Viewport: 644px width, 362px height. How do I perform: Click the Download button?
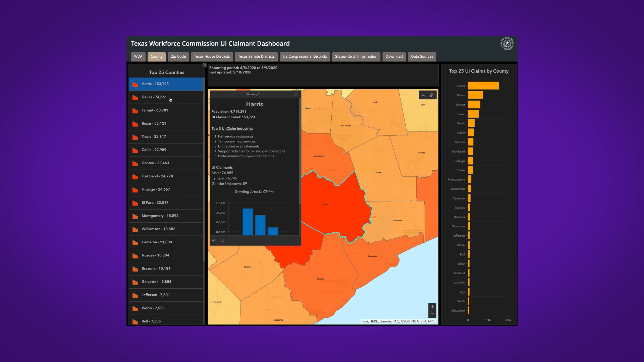coord(394,56)
